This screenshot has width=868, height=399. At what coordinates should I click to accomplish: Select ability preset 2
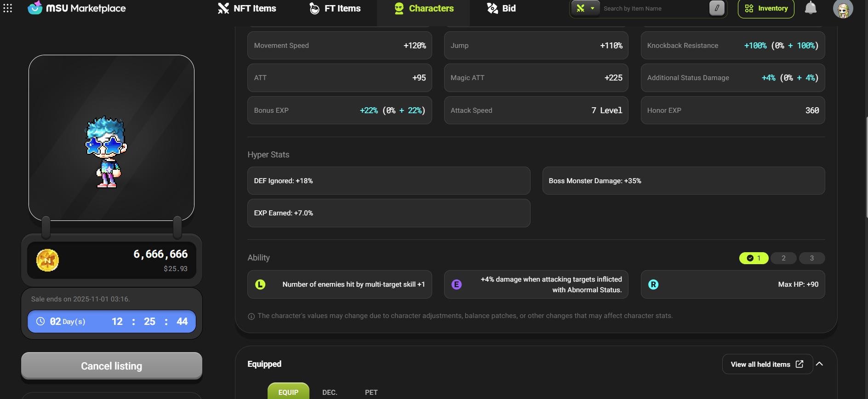(x=783, y=258)
